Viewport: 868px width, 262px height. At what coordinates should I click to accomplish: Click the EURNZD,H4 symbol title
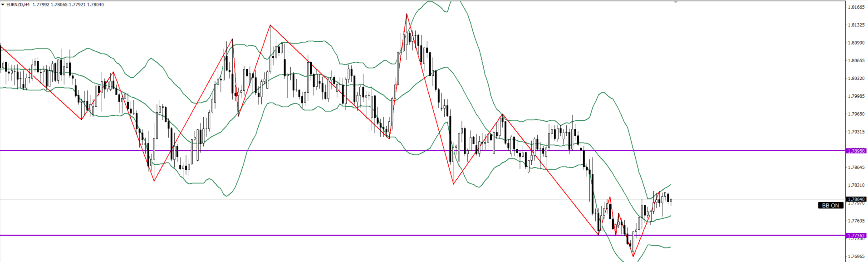tap(18, 5)
